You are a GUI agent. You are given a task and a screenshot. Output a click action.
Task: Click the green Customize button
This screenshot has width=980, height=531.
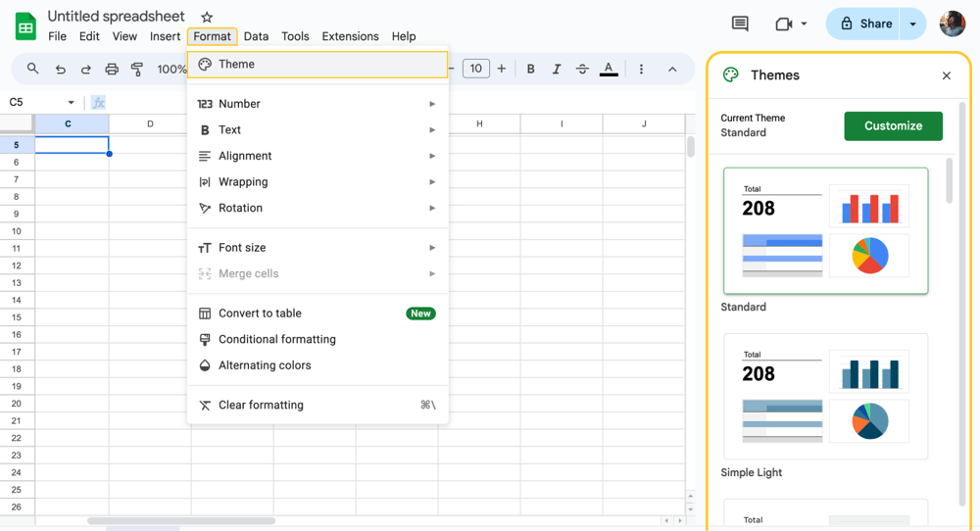pyautogui.click(x=893, y=125)
